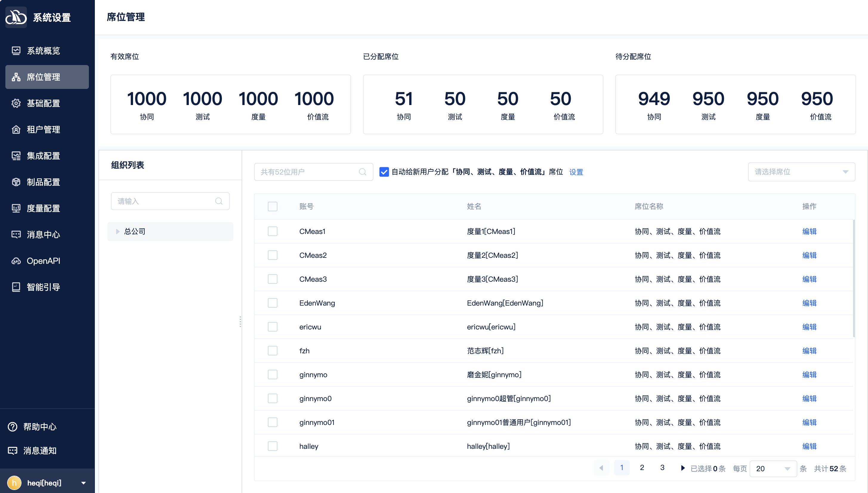
Task: Click the search icon in organization filter
Action: click(219, 201)
